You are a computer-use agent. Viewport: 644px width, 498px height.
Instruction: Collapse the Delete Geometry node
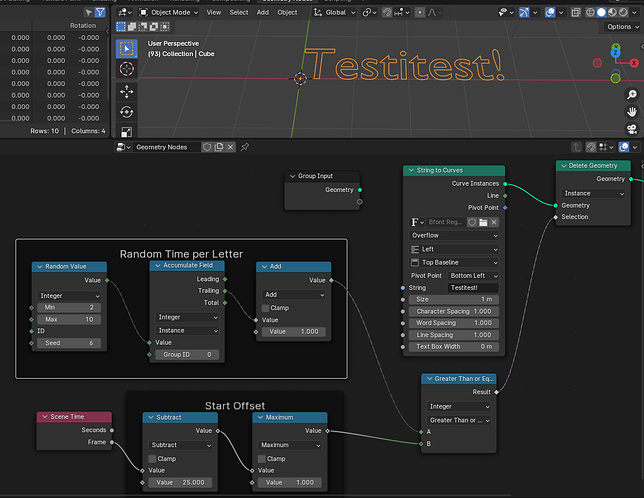coord(564,166)
